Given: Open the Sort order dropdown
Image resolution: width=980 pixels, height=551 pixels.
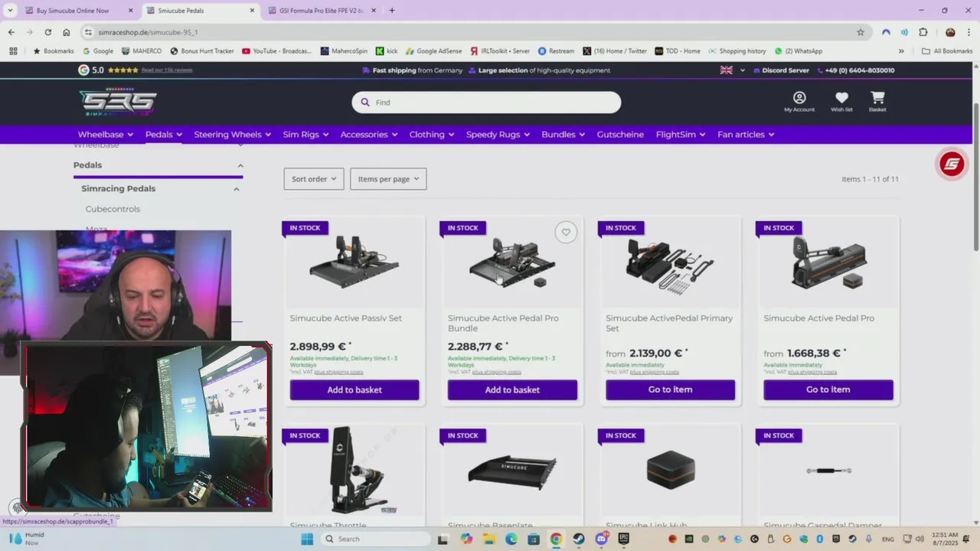Looking at the screenshot, I should click(314, 179).
